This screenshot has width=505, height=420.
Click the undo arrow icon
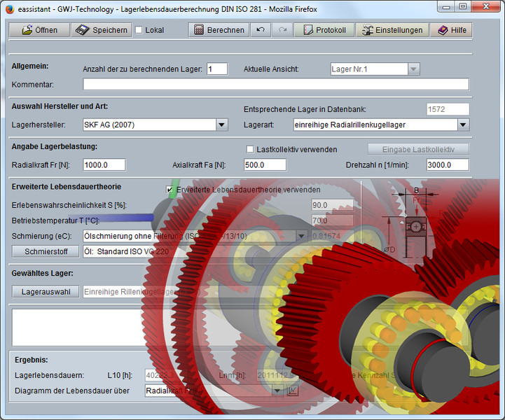pyautogui.click(x=261, y=30)
